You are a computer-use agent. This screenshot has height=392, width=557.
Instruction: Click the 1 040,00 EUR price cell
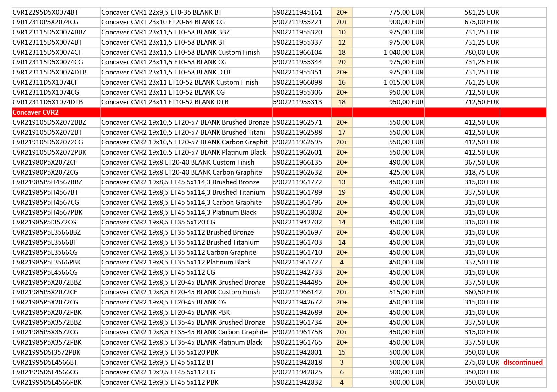404,52
